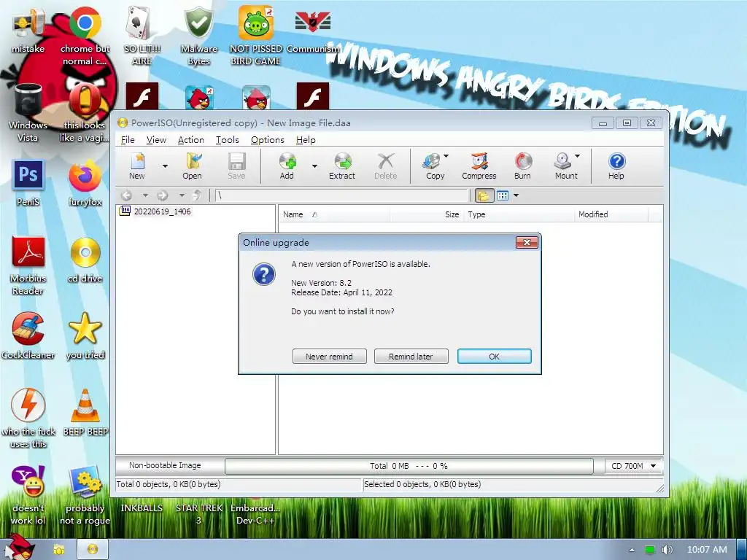Open the view style dropdown arrow
747x560 pixels.
[x=516, y=195]
